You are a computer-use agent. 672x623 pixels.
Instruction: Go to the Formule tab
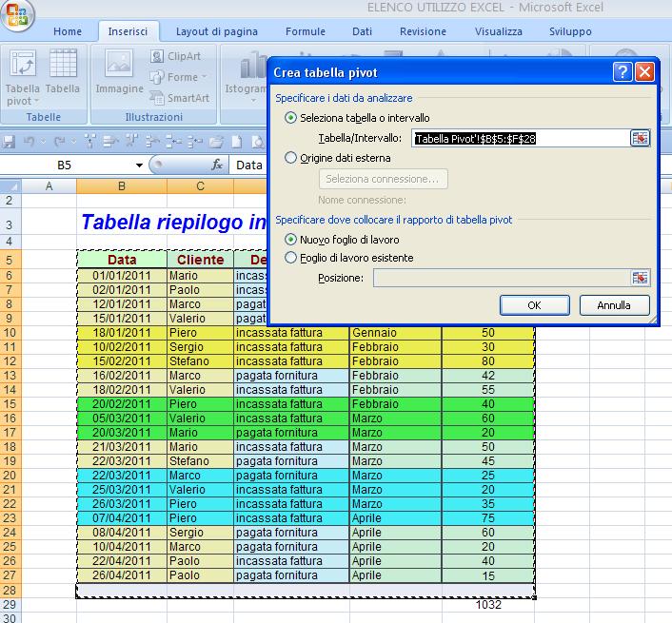306,31
